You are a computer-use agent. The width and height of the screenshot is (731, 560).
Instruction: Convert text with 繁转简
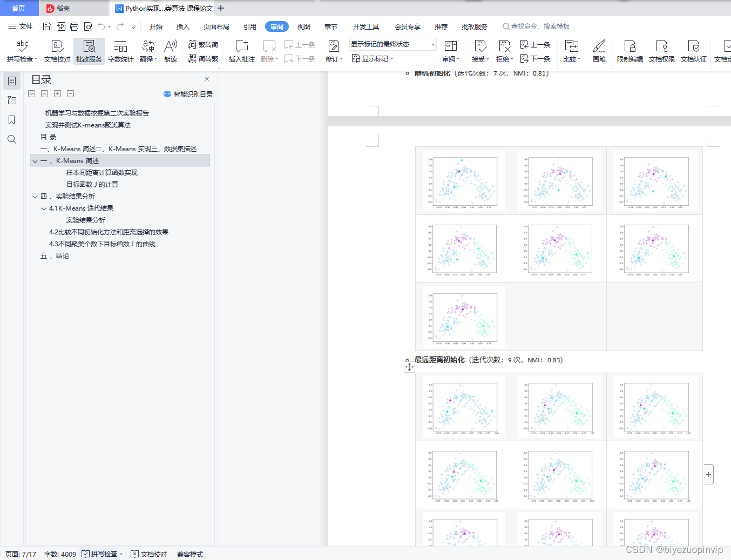[x=203, y=45]
